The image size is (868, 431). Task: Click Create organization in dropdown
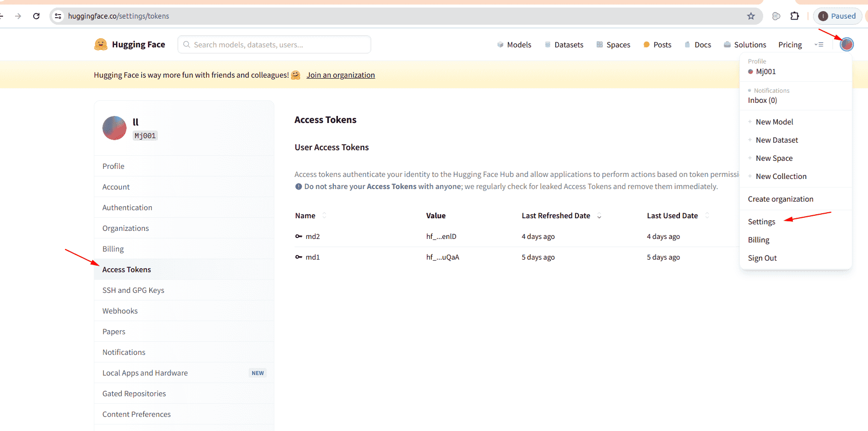coord(780,199)
